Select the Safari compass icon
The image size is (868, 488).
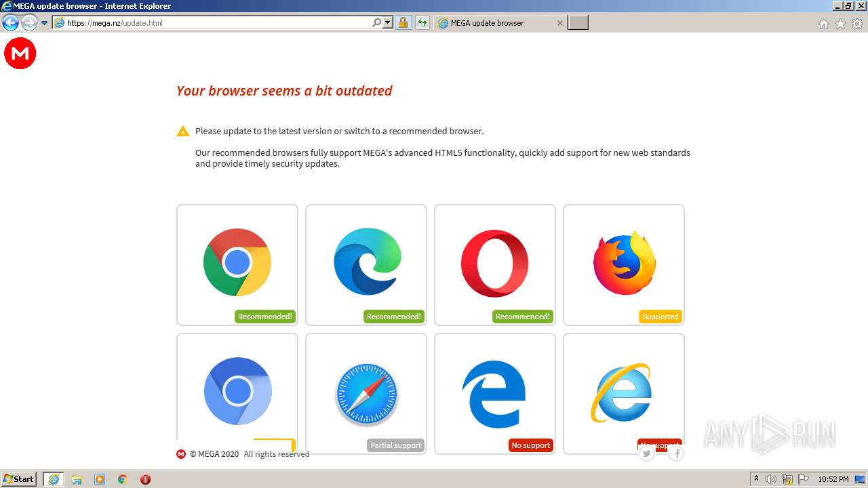pyautogui.click(x=367, y=394)
